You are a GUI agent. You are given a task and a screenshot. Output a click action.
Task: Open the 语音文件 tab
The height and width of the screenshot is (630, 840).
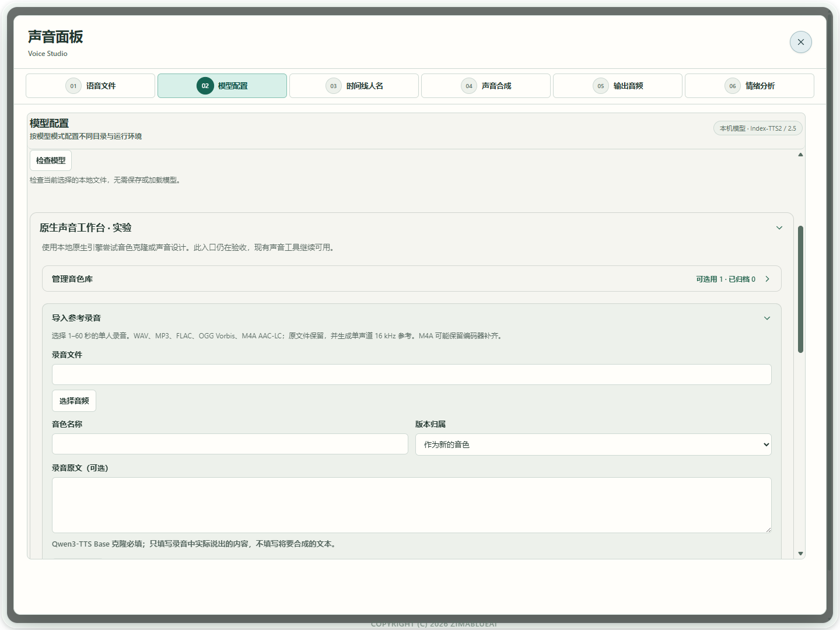(x=90, y=86)
